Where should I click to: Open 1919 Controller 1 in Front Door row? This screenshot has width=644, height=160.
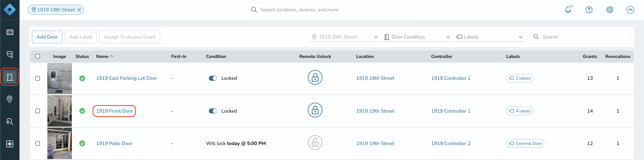pos(451,111)
